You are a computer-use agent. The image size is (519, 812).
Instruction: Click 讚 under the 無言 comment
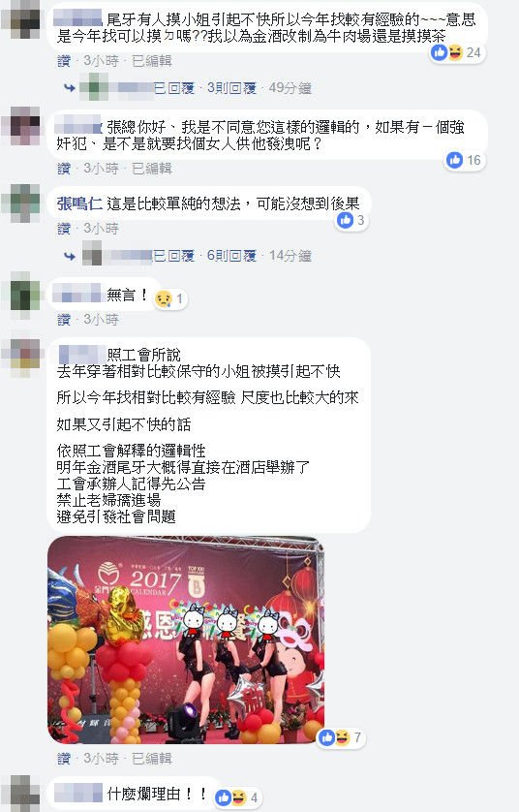coord(64,320)
